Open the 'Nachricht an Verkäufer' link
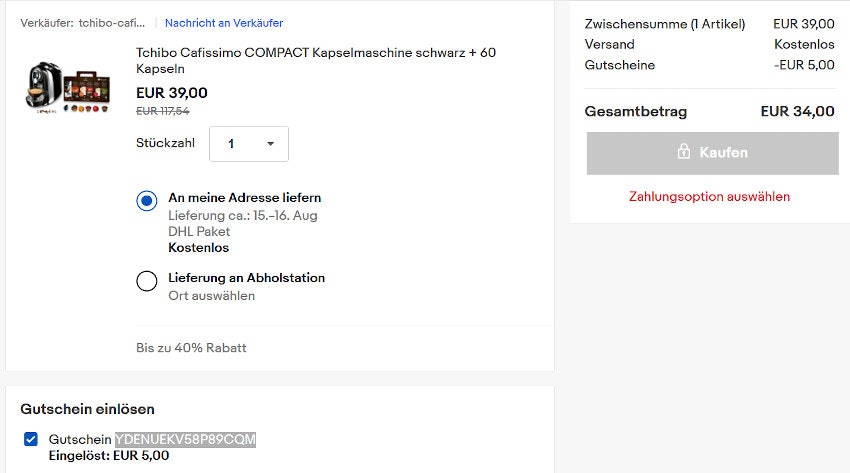850x473 pixels. click(224, 23)
